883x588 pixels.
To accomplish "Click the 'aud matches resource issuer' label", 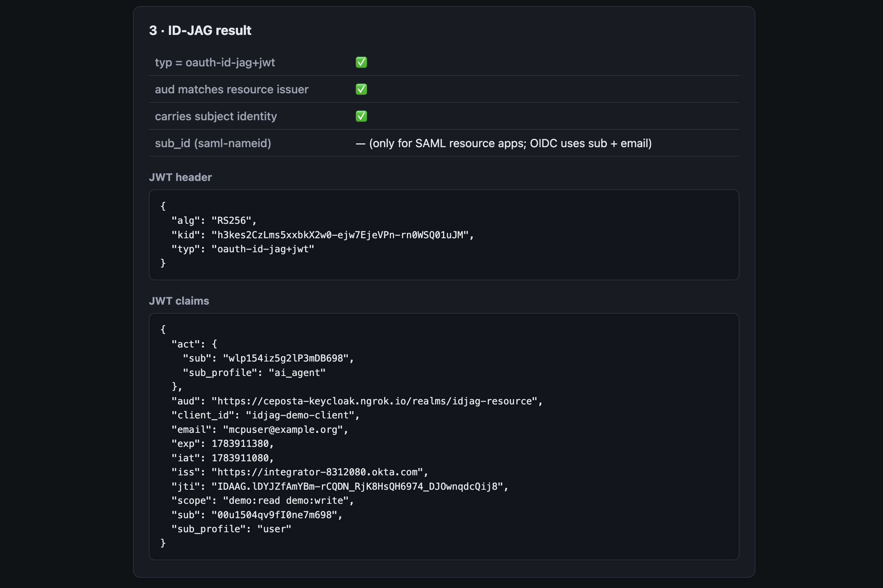I will pos(232,89).
